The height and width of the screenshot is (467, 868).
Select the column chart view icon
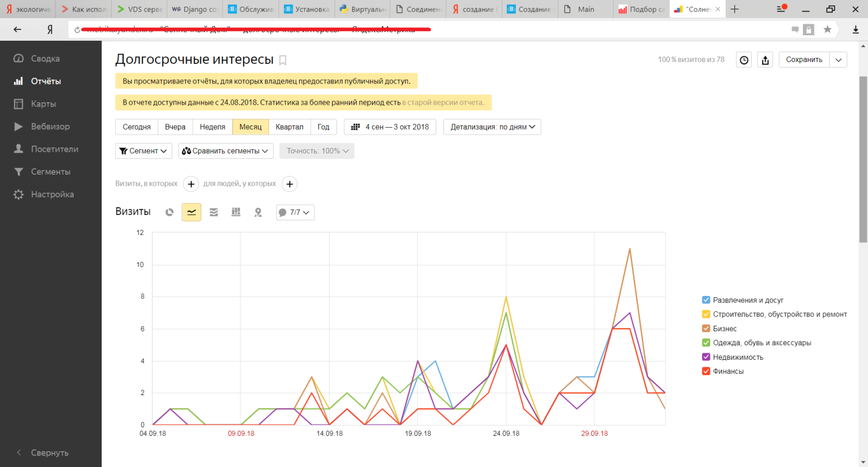[x=236, y=212]
